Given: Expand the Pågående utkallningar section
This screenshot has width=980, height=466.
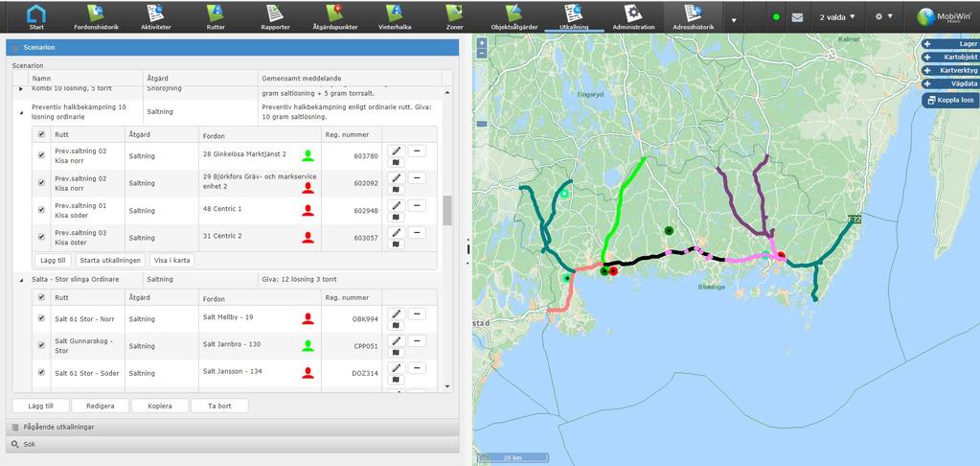Looking at the screenshot, I should tap(233, 427).
